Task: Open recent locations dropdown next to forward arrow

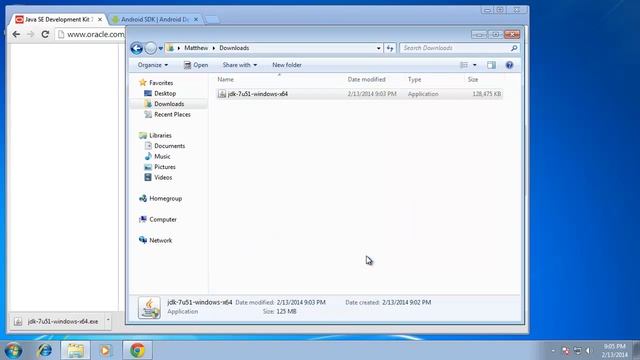Action: click(x=161, y=48)
